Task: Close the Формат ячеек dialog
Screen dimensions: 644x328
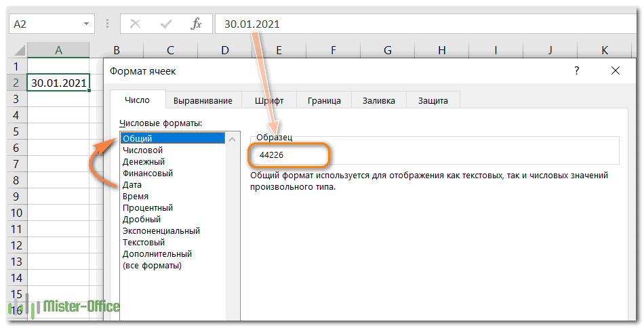Action: click(615, 70)
